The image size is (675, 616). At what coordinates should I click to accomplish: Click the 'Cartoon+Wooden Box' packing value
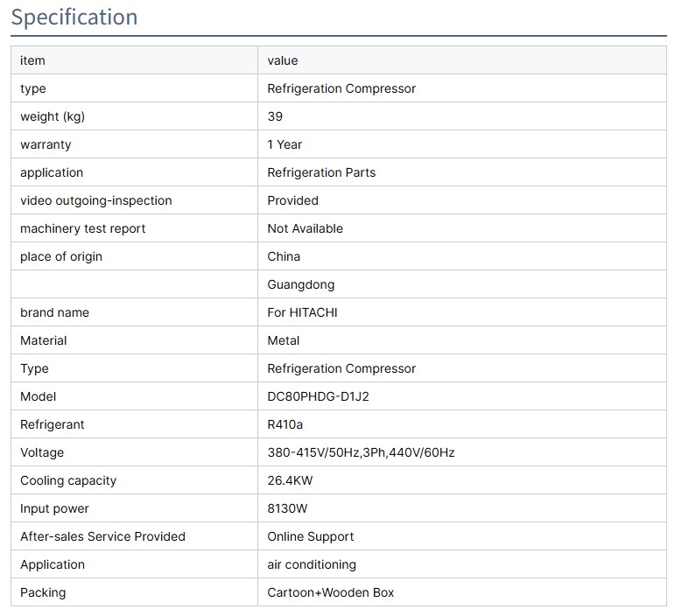(x=331, y=592)
